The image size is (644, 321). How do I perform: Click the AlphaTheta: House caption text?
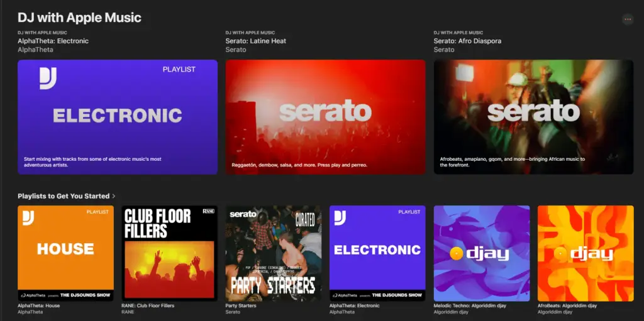38,306
